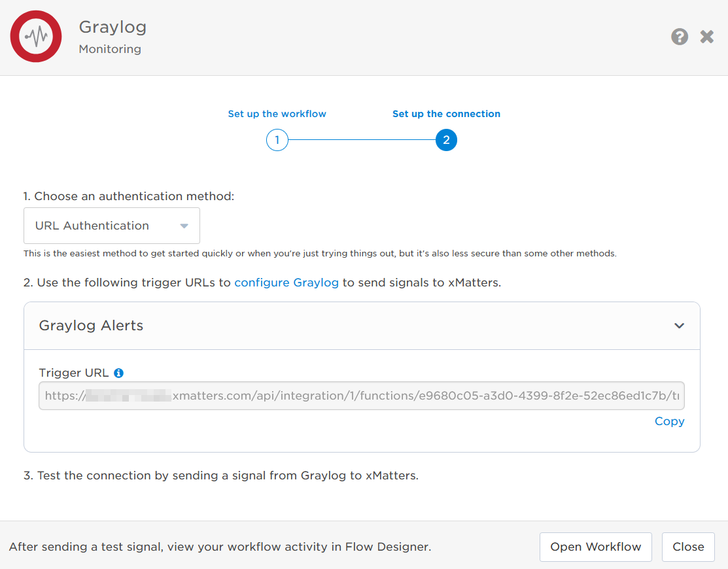Image resolution: width=728 pixels, height=569 pixels.
Task: Select the step 2 circle
Action: pyautogui.click(x=446, y=140)
